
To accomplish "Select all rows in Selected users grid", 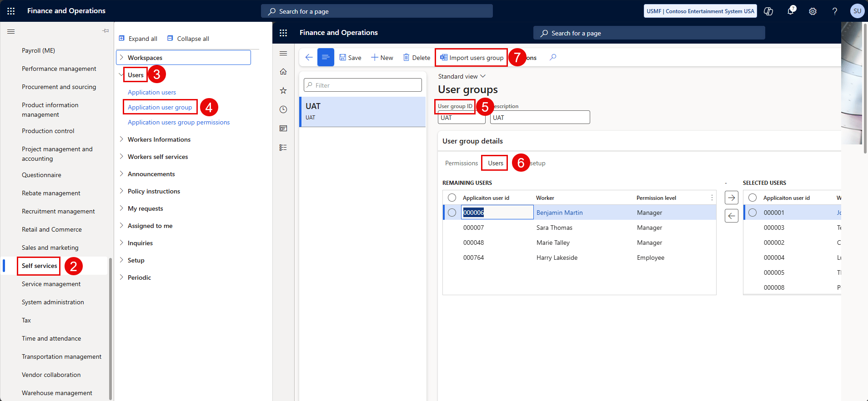I will [x=753, y=198].
